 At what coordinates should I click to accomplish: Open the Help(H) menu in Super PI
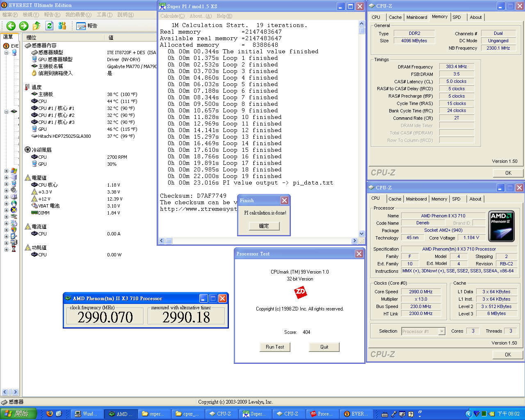(x=224, y=16)
